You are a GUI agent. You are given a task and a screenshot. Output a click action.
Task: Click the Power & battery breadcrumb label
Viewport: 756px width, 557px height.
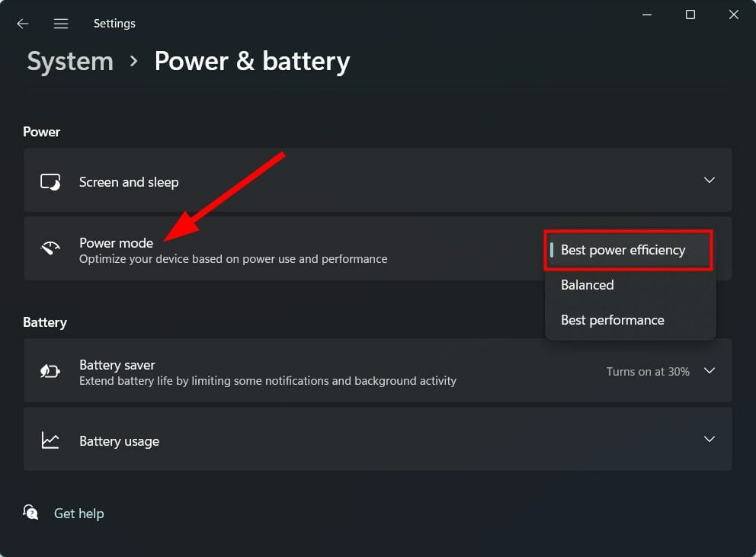point(252,61)
